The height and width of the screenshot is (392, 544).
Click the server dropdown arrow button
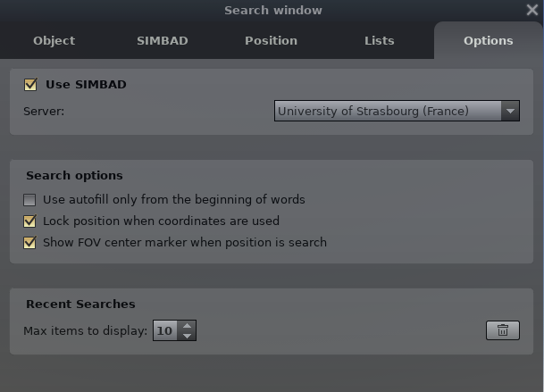(510, 112)
